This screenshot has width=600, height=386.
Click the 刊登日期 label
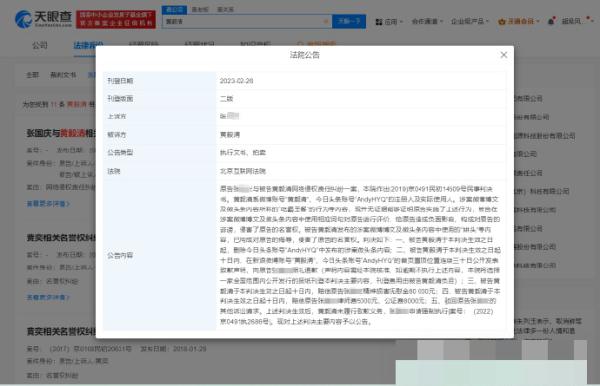pyautogui.click(x=120, y=81)
